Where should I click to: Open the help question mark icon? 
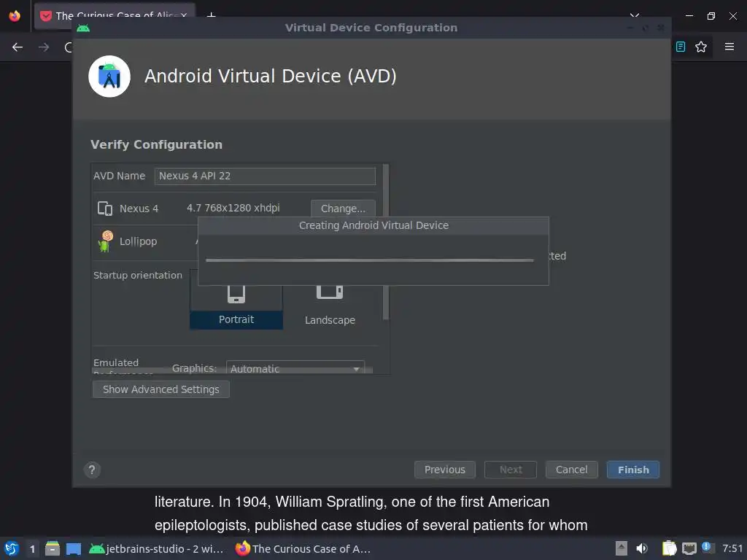pos(92,470)
